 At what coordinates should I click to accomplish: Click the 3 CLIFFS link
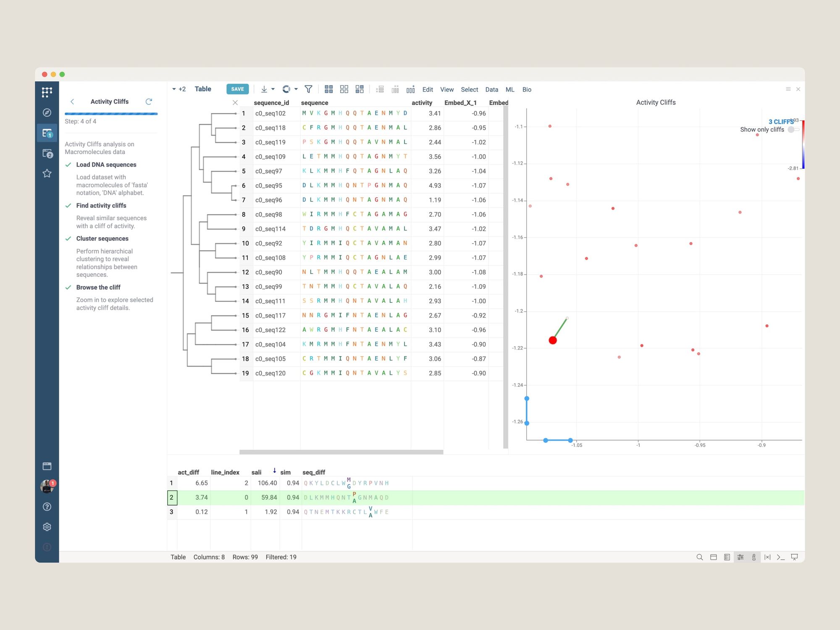tap(781, 122)
